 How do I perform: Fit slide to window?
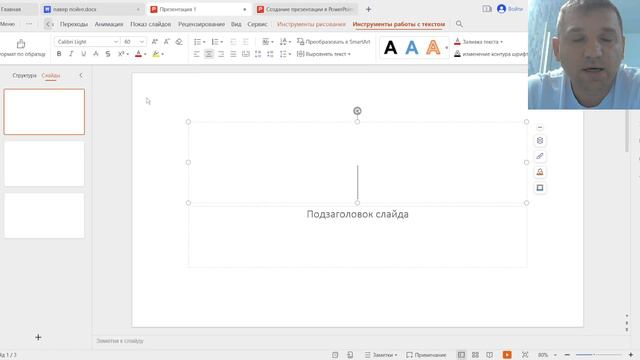(525, 355)
